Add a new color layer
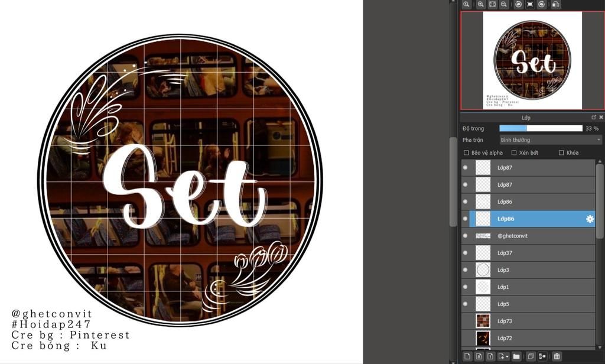The height and width of the screenshot is (364, 605). pos(467,356)
